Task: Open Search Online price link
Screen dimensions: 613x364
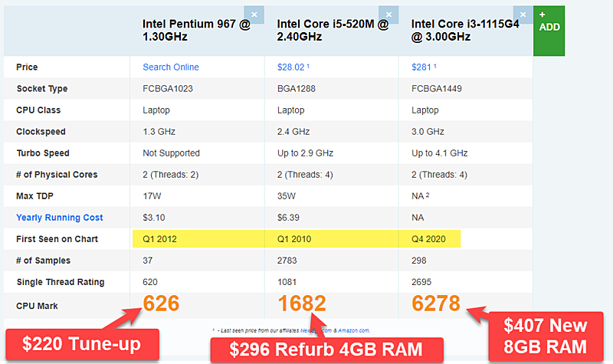Action: tap(170, 67)
